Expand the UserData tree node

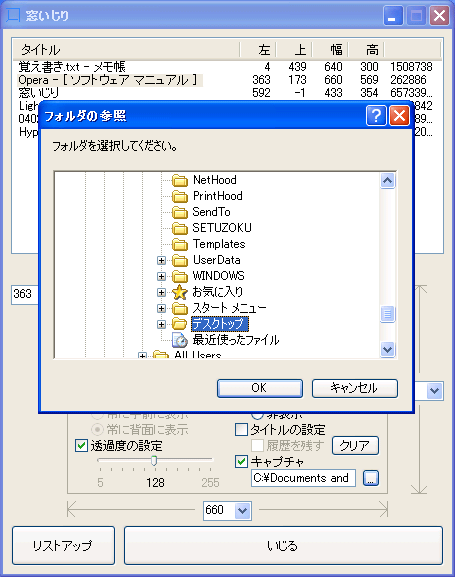point(161,260)
